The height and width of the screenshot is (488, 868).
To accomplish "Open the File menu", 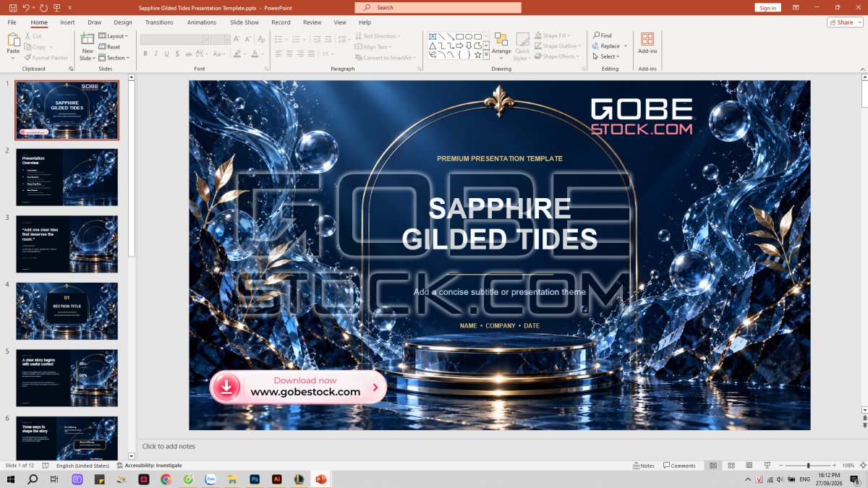I will [12, 22].
